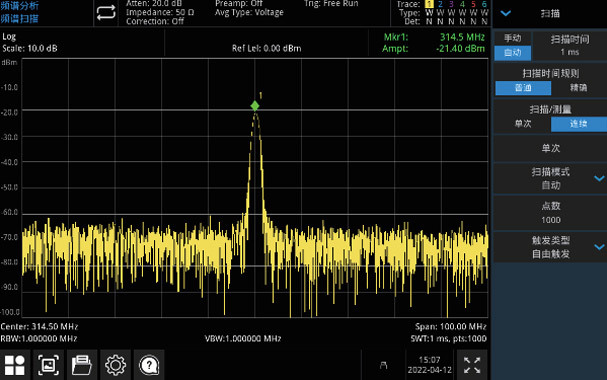This screenshot has width=607, height=380.
Task: Open system settings gear icon
Action: [x=115, y=365]
